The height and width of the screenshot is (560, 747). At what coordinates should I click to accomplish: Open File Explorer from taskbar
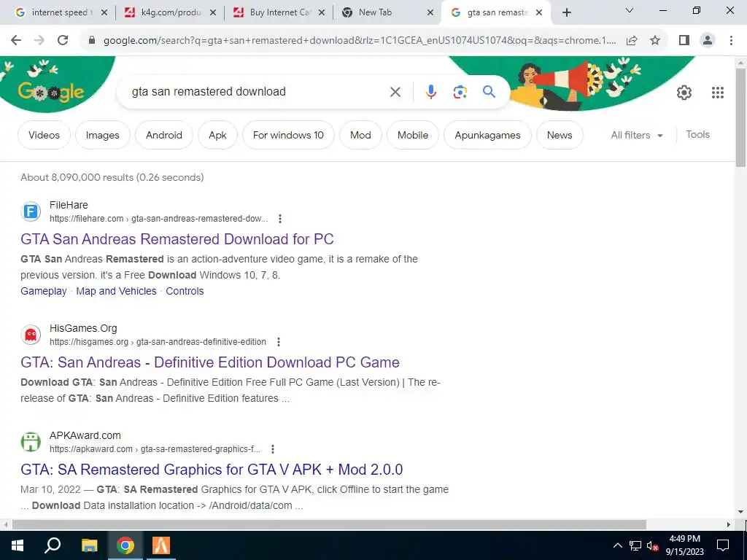(89, 545)
